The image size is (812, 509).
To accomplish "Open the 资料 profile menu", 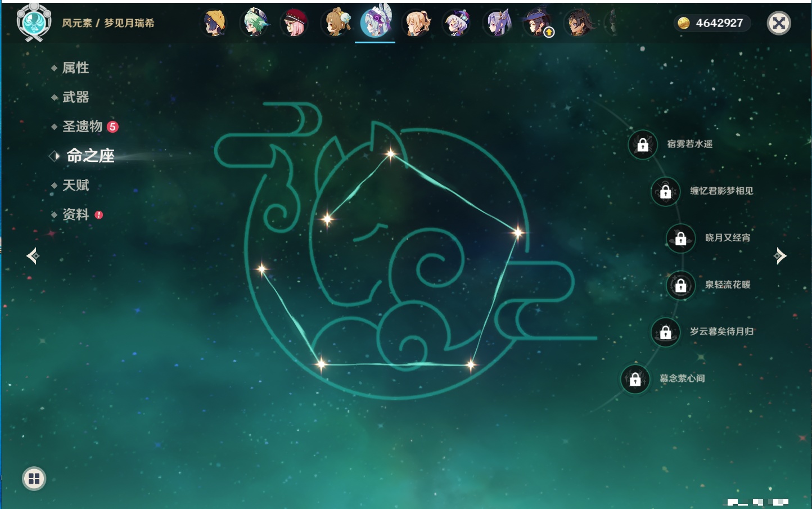I will tap(75, 214).
